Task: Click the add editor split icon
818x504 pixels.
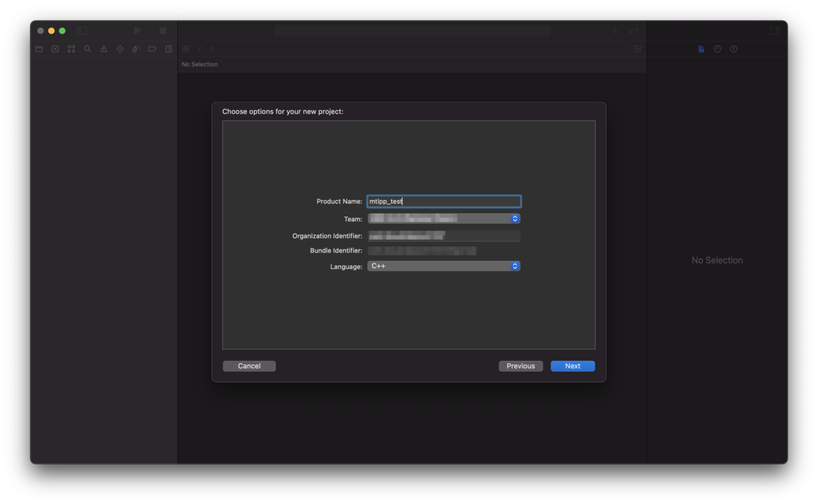Action: tap(637, 49)
